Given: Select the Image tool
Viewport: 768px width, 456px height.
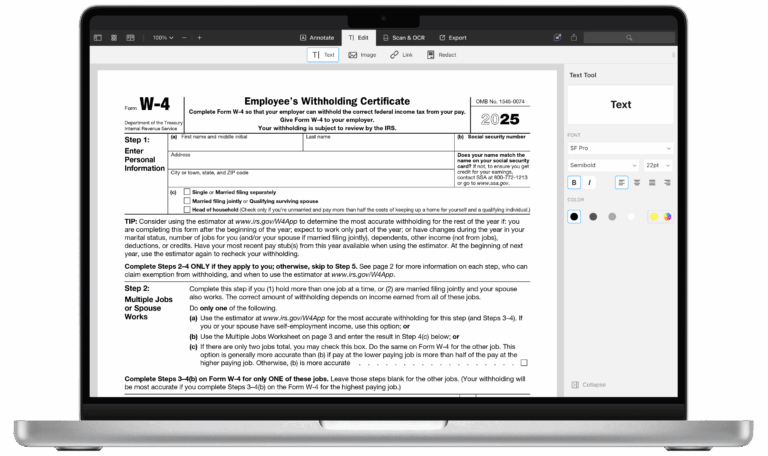Looking at the screenshot, I should (x=362, y=55).
